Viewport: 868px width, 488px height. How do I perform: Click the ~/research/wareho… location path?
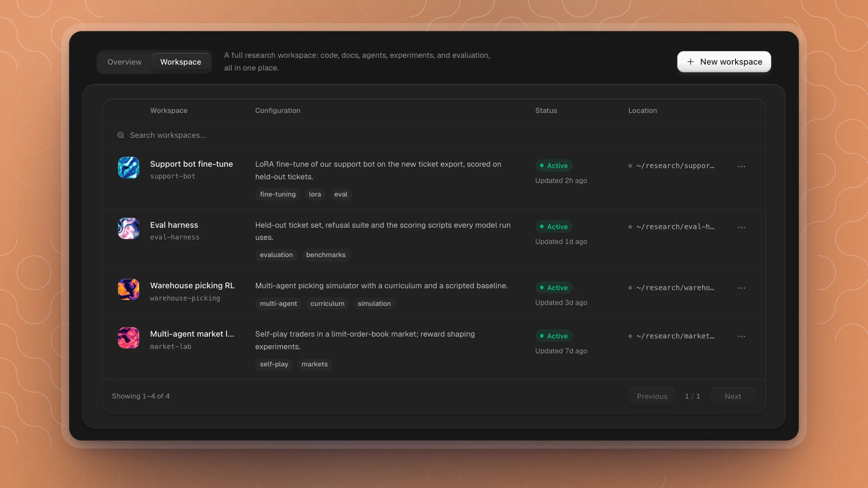click(675, 288)
